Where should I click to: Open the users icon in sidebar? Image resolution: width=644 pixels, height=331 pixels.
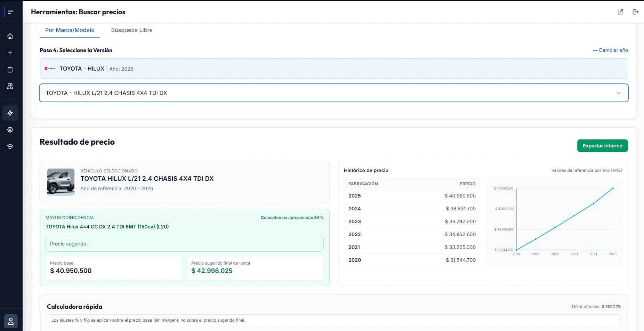(x=10, y=86)
